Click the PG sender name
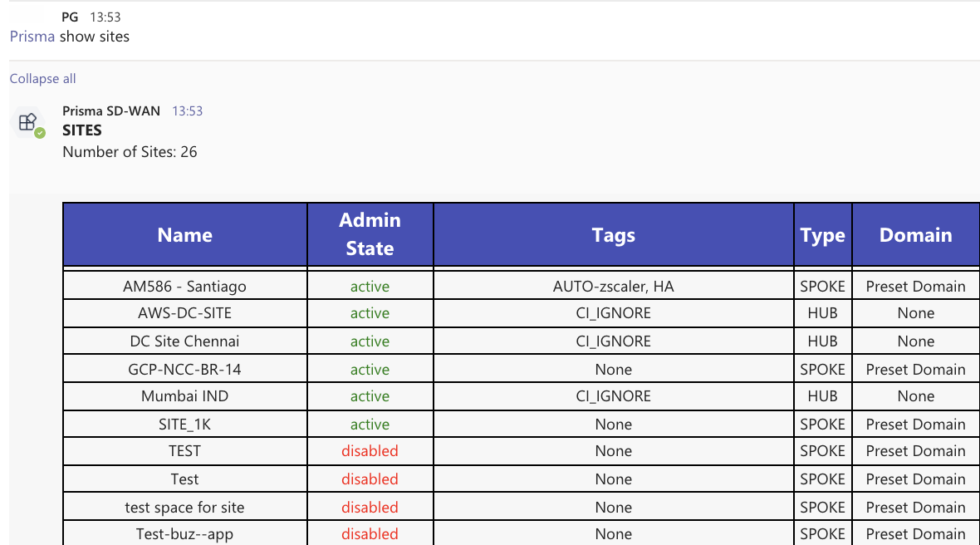The height and width of the screenshot is (545, 980). (70, 17)
